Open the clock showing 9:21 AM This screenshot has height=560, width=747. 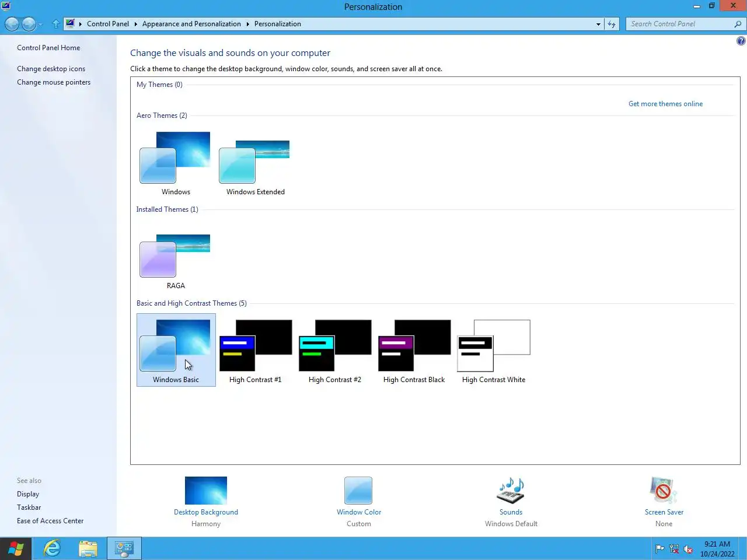(717, 549)
